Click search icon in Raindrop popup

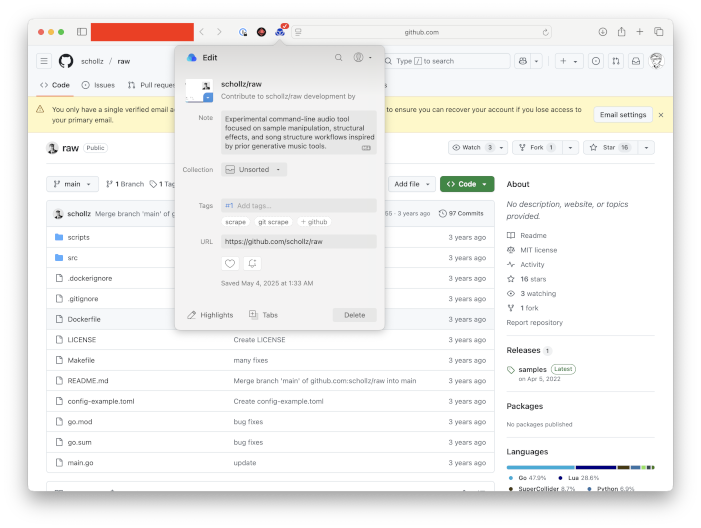pyautogui.click(x=338, y=58)
